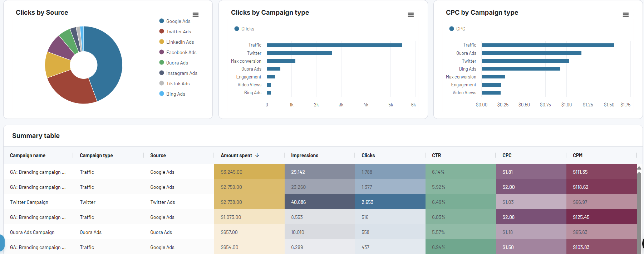
Task: Sort table by Campaign type column header
Action: 96,155
